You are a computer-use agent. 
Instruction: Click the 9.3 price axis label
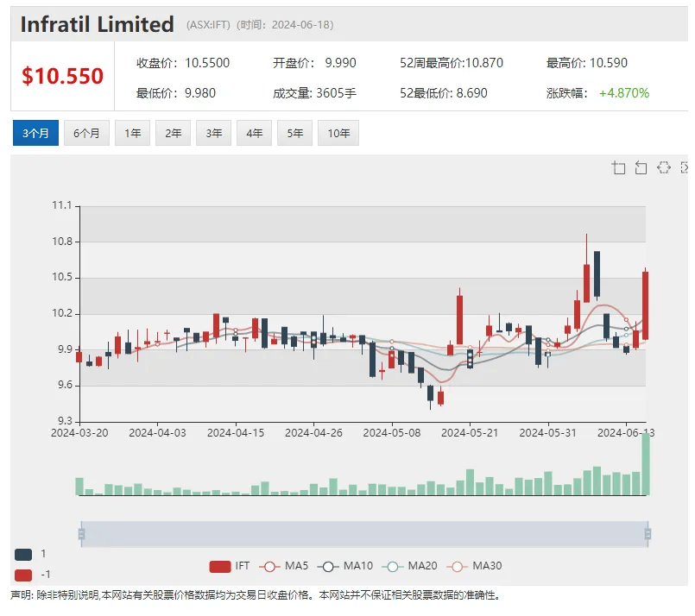coord(65,421)
